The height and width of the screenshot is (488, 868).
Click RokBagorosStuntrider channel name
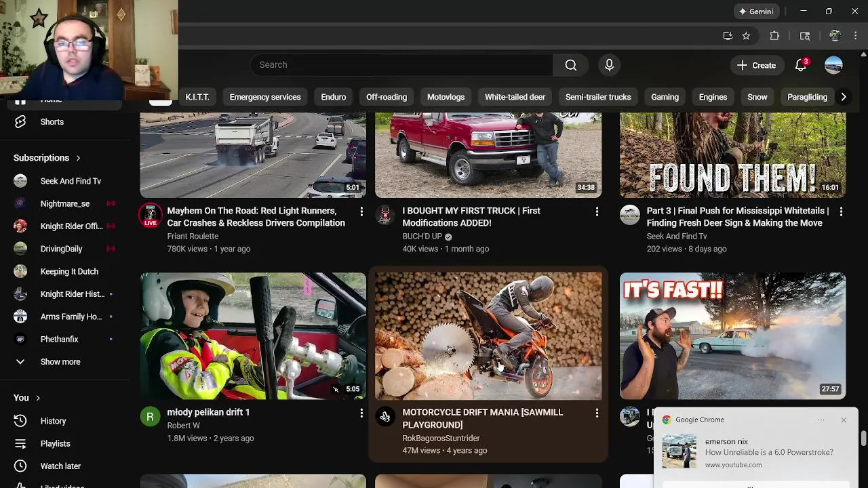click(x=441, y=439)
